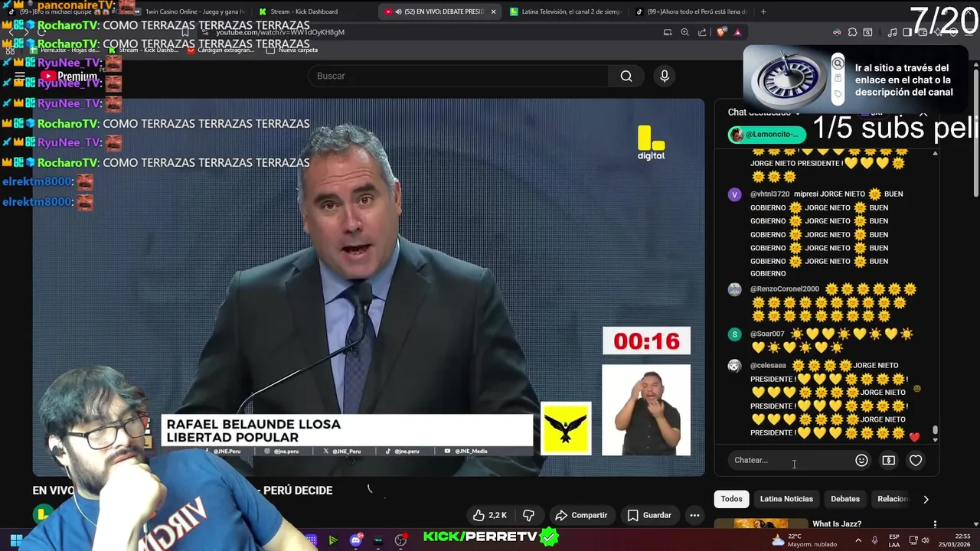Show hidden tray icons chevron
This screenshot has width=980, height=551.
point(857,540)
